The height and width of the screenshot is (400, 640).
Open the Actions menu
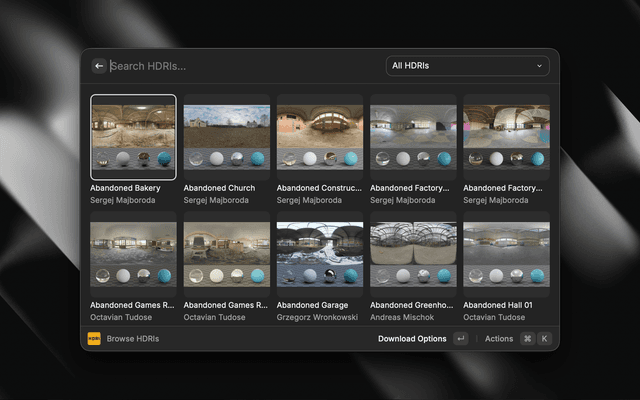pyautogui.click(x=498, y=339)
